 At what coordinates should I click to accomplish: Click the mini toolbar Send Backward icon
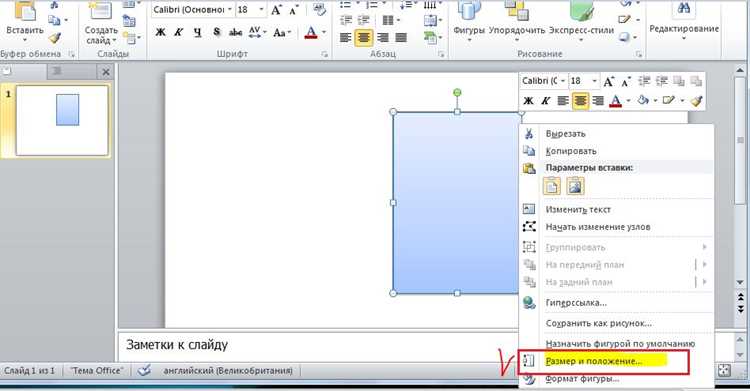click(x=696, y=82)
